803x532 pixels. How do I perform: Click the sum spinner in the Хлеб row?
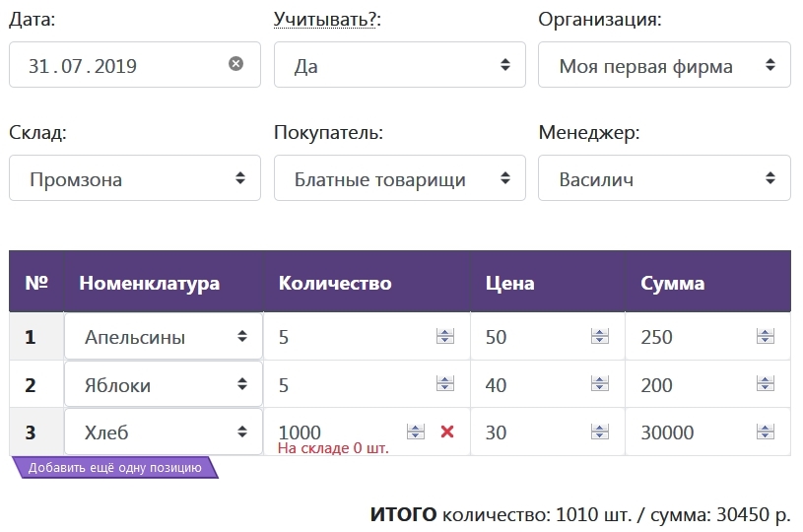(765, 432)
